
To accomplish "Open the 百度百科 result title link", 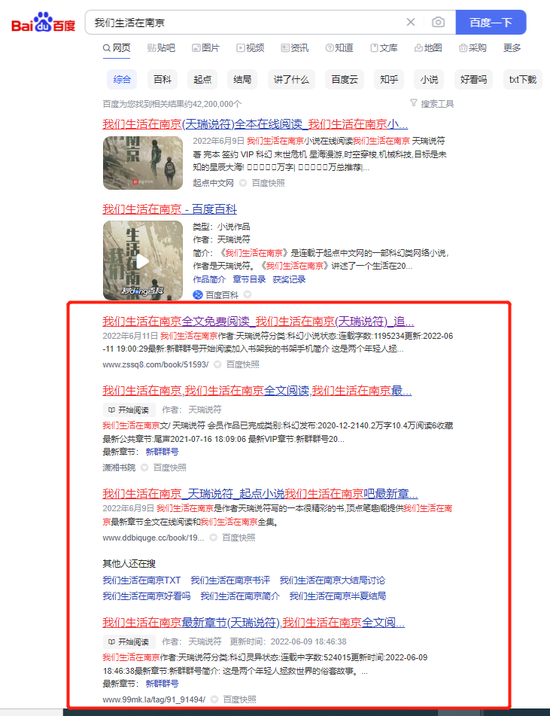I will pos(169,209).
